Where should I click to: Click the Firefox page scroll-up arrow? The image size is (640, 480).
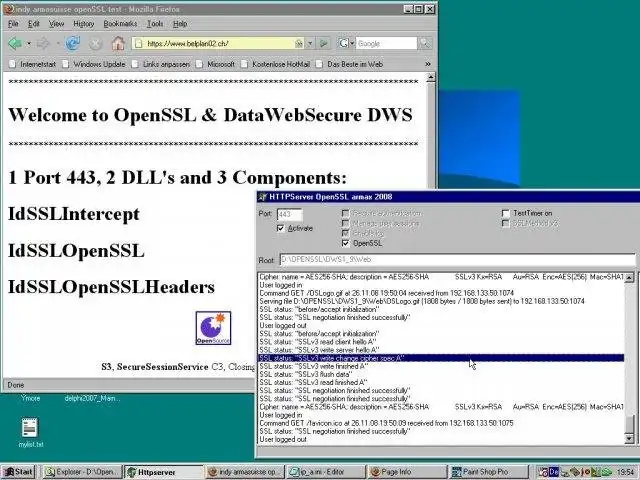click(431, 78)
